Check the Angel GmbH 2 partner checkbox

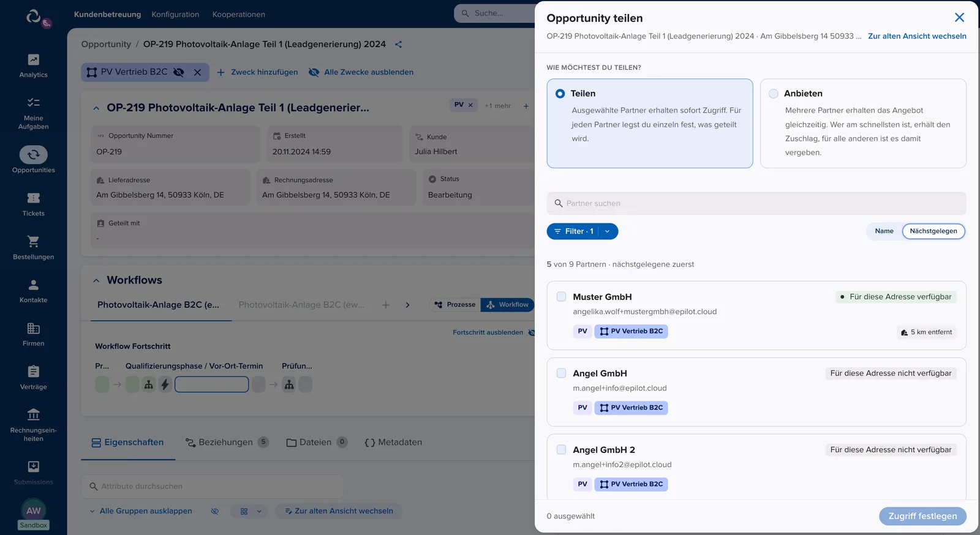[x=561, y=450]
